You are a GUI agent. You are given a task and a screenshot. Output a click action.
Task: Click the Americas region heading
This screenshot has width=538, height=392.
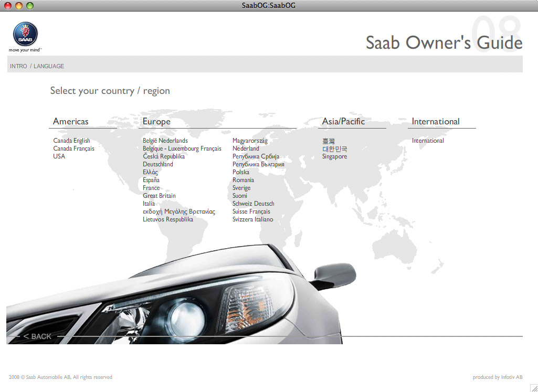[x=71, y=121]
